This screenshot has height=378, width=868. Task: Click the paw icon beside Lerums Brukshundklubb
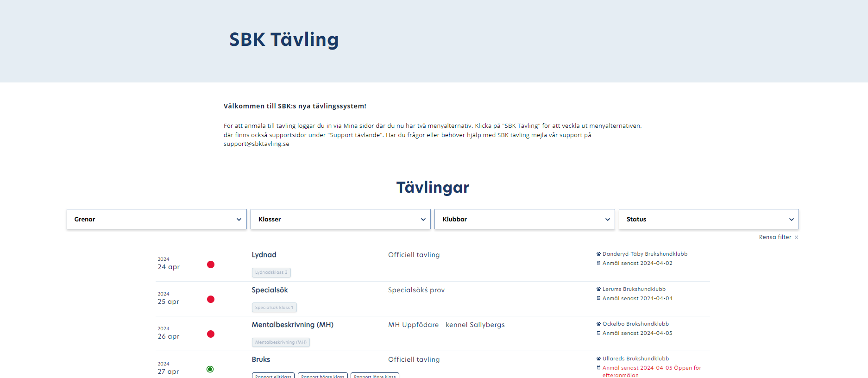click(598, 289)
